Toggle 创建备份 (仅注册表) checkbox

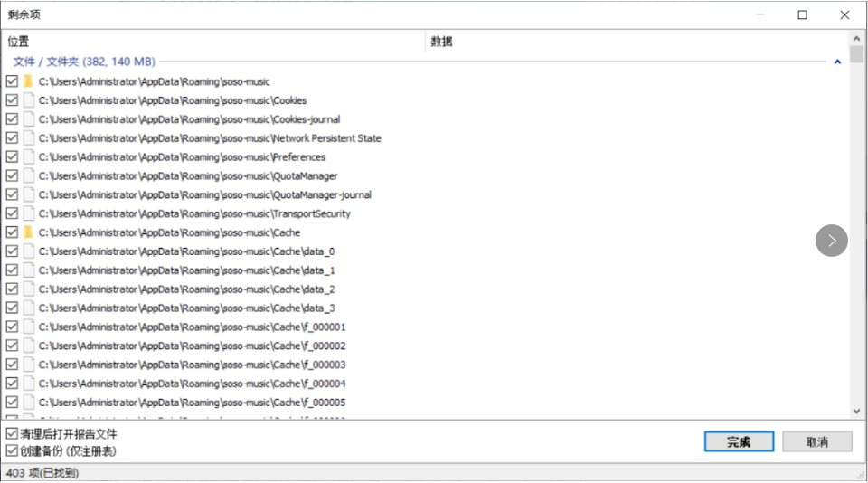pos(12,450)
